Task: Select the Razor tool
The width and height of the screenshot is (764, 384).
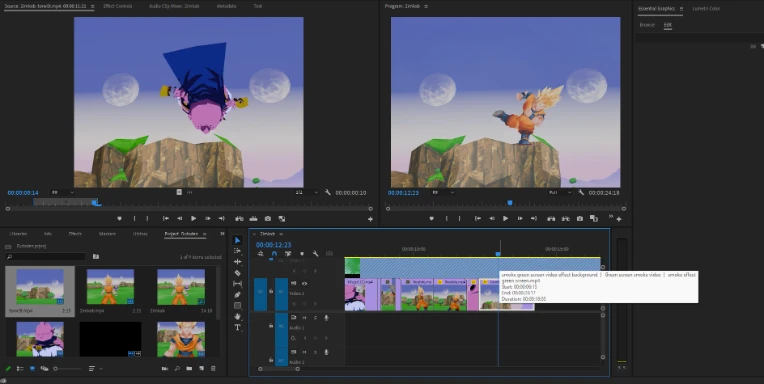Action: click(x=237, y=273)
